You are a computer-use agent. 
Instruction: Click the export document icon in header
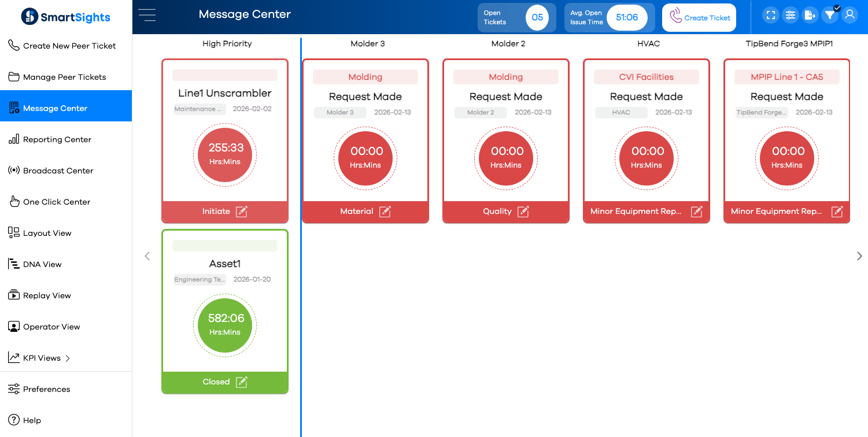[810, 15]
